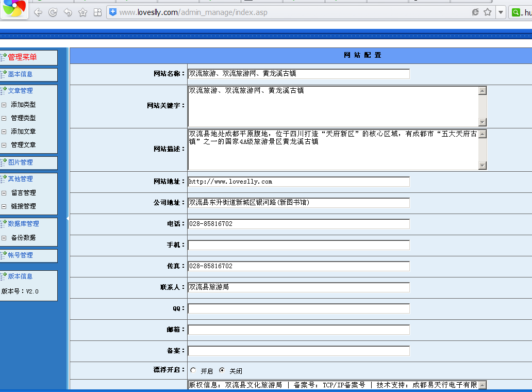Click the browser address bar URL
532x392 pixels.
(193, 12)
